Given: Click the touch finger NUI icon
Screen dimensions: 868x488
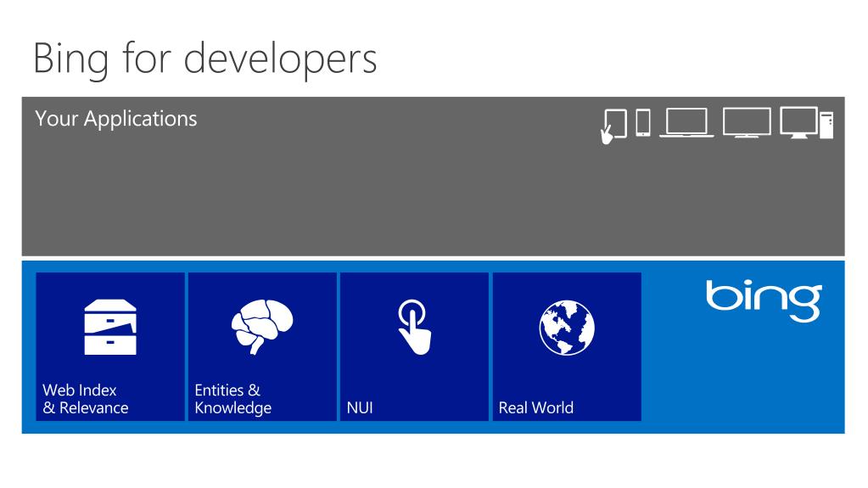Looking at the screenshot, I should (x=415, y=327).
